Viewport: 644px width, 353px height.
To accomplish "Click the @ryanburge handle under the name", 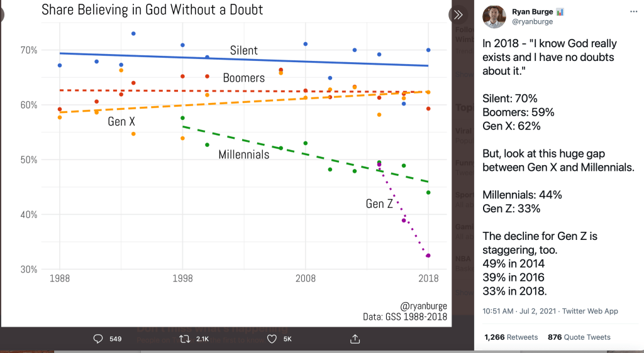I will pos(533,21).
